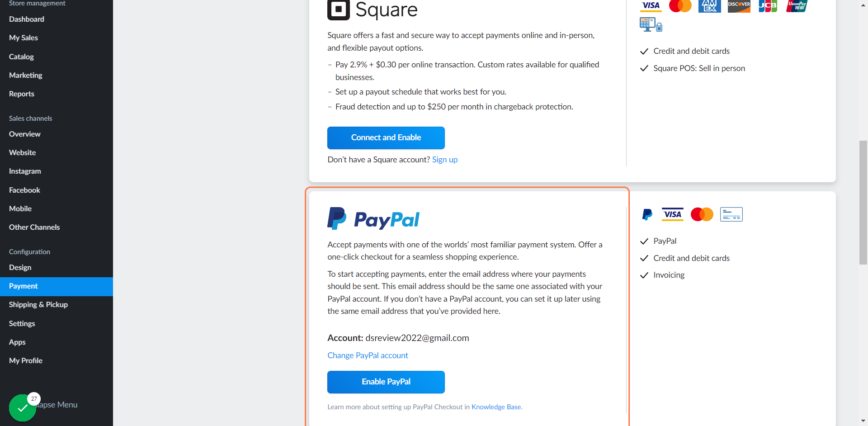Click the Discover card icon

[x=739, y=6]
